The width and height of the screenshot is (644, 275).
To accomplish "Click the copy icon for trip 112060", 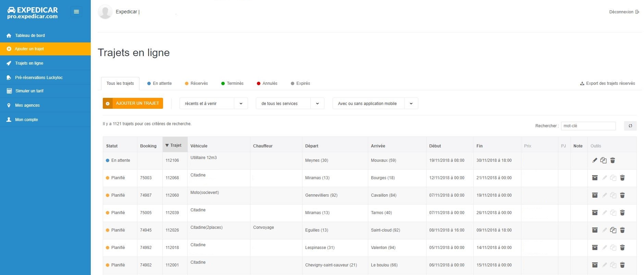I will tap(613, 195).
